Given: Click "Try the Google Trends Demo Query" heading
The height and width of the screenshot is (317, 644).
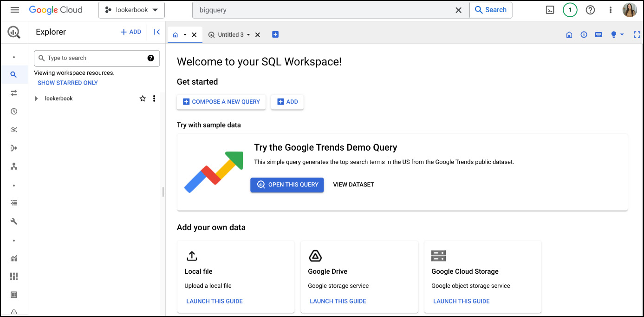Looking at the screenshot, I should [325, 147].
